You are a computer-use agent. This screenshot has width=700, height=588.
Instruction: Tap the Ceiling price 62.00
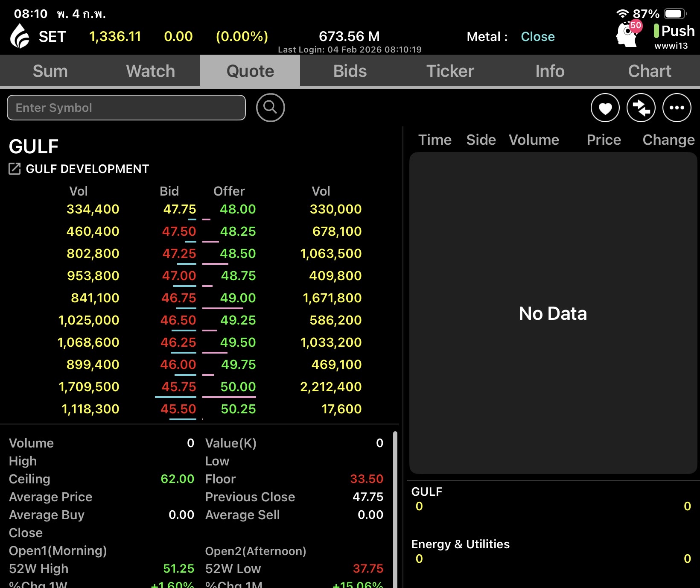178,479
